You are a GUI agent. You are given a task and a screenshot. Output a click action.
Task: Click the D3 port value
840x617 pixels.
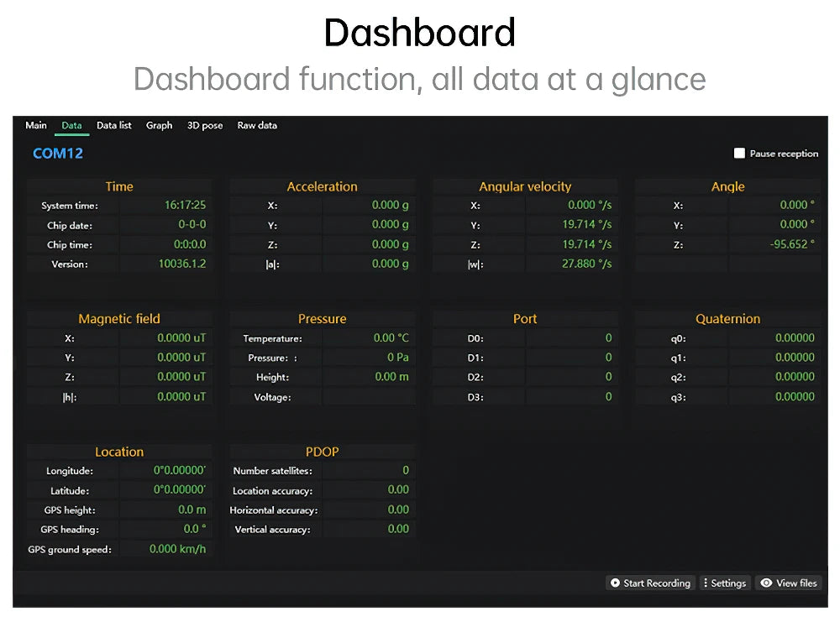coord(608,397)
